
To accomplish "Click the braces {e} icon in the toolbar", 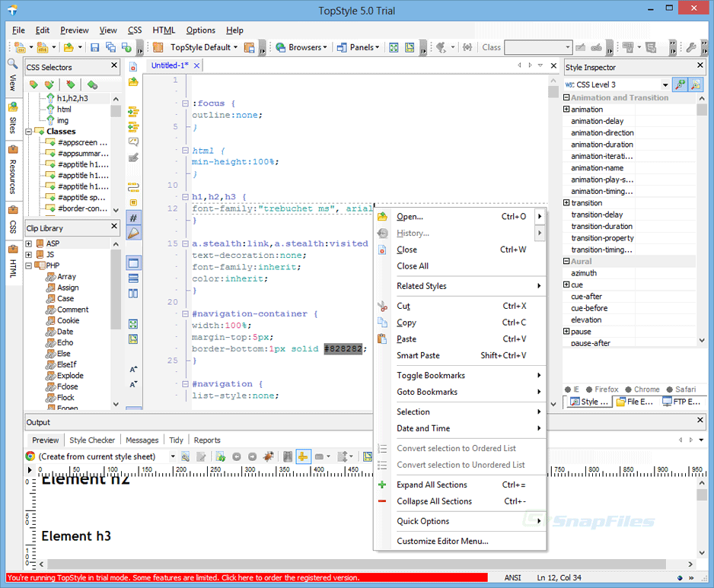I will pyautogui.click(x=467, y=47).
